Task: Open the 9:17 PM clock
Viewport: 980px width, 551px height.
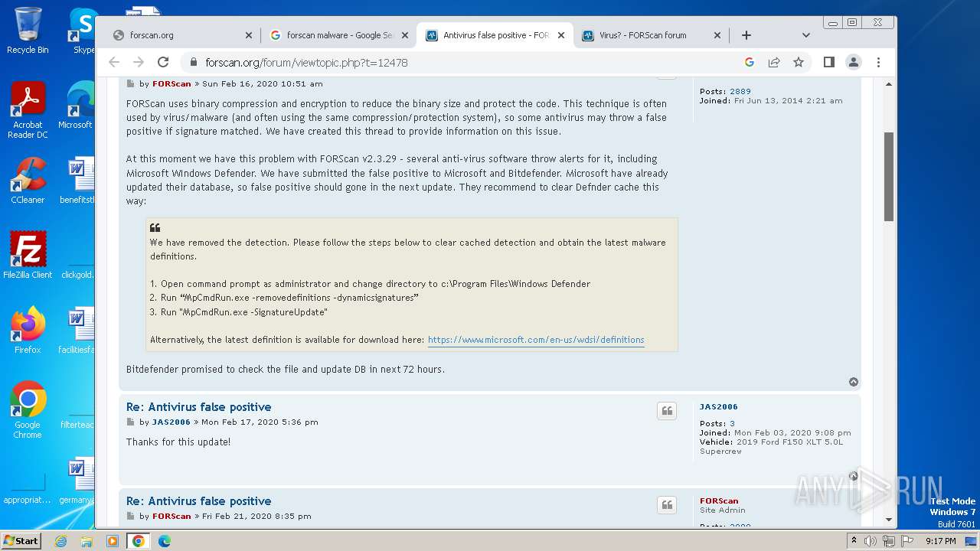Action: (940, 541)
